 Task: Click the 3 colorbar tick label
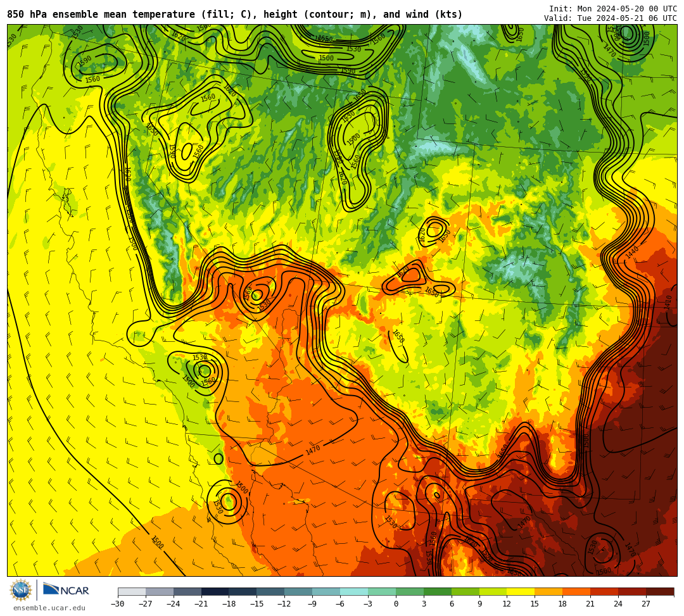click(424, 604)
